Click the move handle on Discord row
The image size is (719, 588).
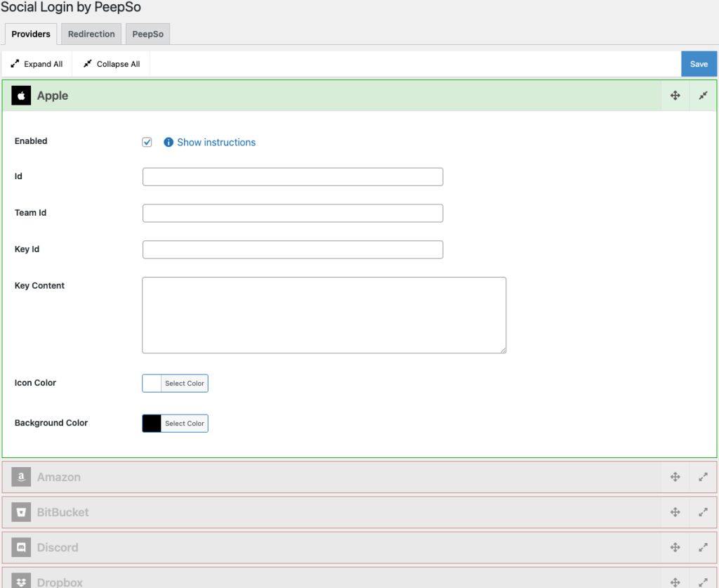(675, 547)
